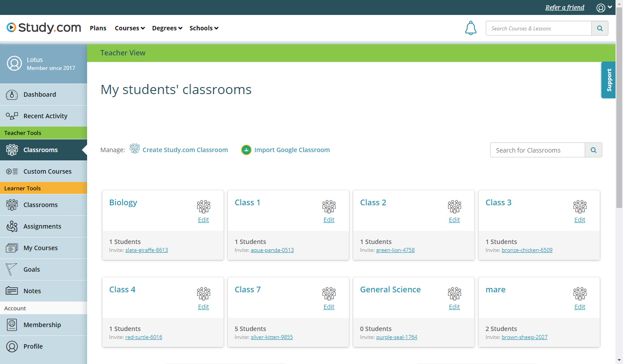The width and height of the screenshot is (623, 364).
Task: Click the people icon on Class 3 card
Action: 580,206
